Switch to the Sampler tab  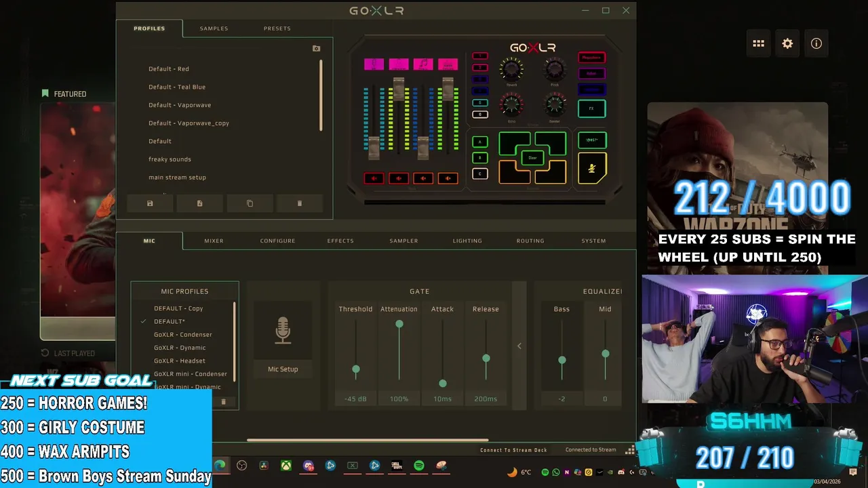tap(403, 241)
